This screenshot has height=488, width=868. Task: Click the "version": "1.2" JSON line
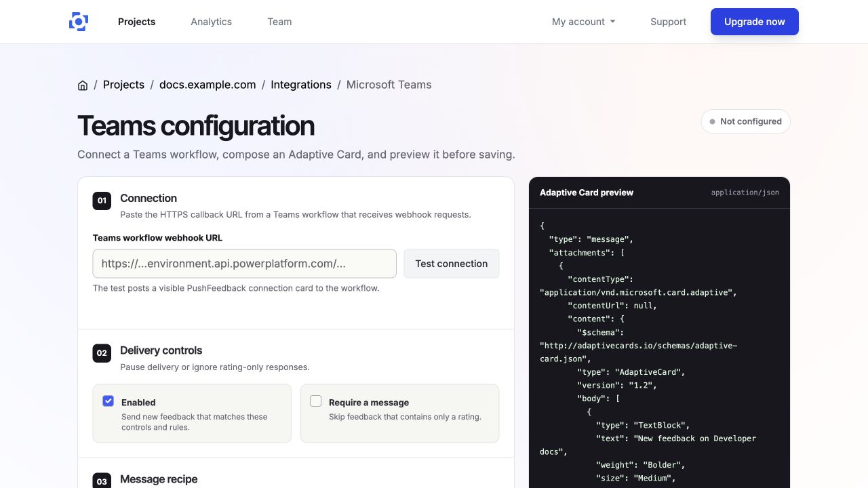[x=617, y=385]
